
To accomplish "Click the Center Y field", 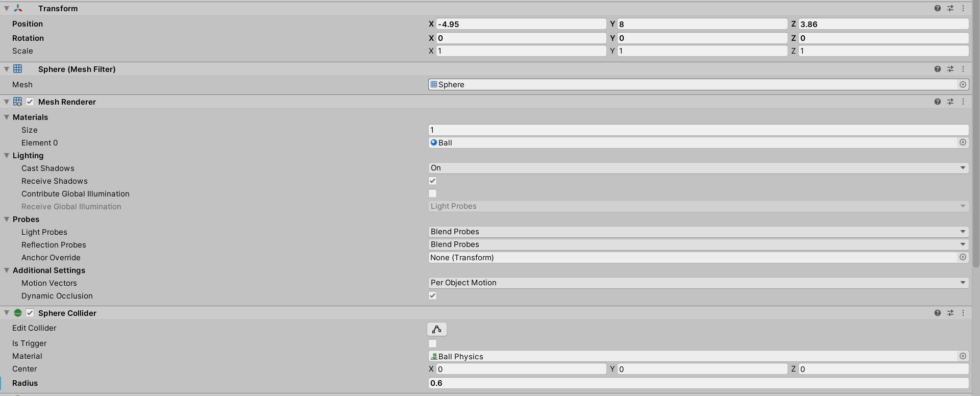I will 702,369.
